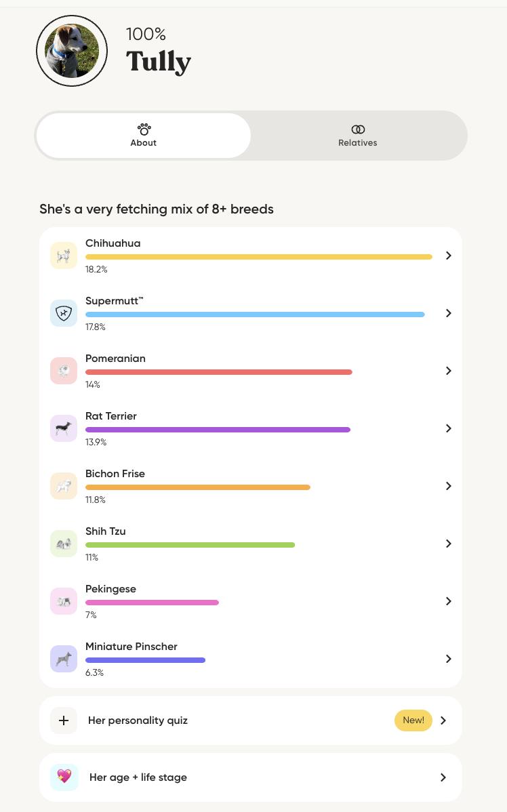This screenshot has width=507, height=812.
Task: Click the Supermutt shield icon
Action: tap(64, 313)
